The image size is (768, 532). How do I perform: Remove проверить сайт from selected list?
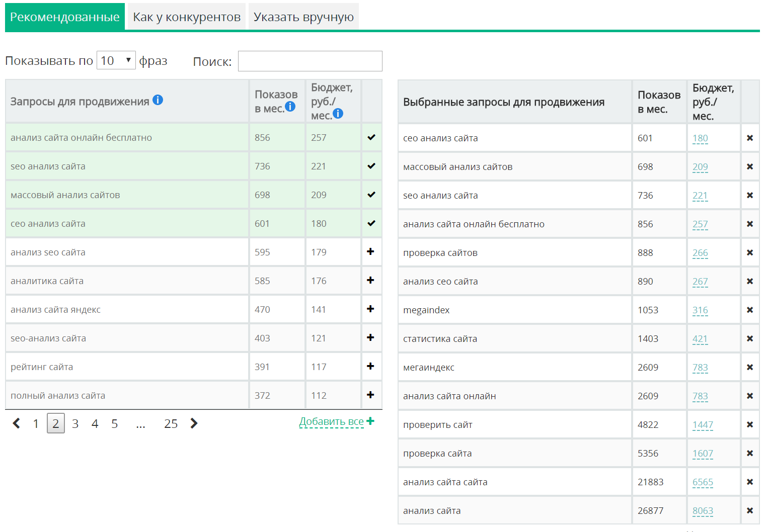(x=750, y=424)
